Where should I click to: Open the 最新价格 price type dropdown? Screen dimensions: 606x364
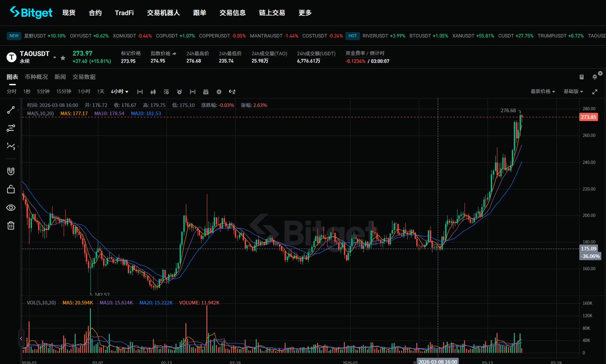[543, 91]
